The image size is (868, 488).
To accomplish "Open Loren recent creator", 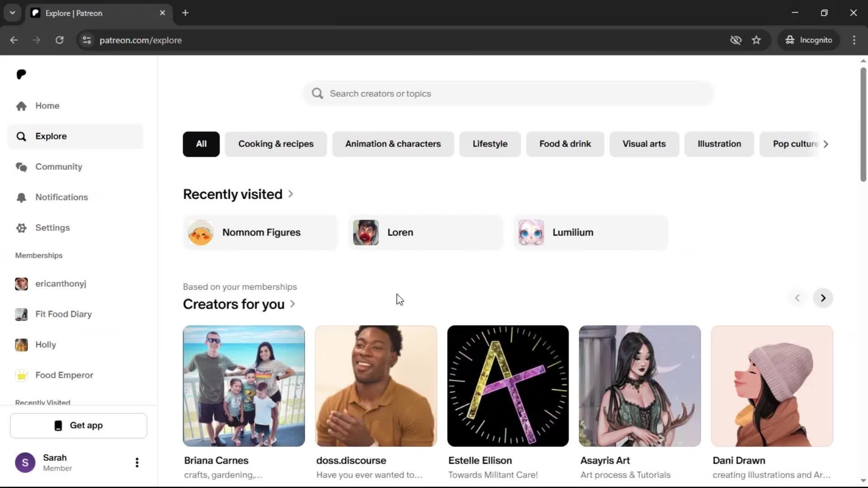I will (425, 233).
